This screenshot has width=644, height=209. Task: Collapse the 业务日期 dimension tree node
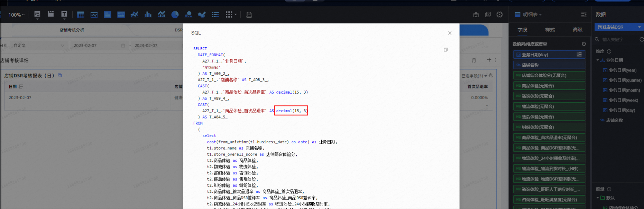pos(598,60)
